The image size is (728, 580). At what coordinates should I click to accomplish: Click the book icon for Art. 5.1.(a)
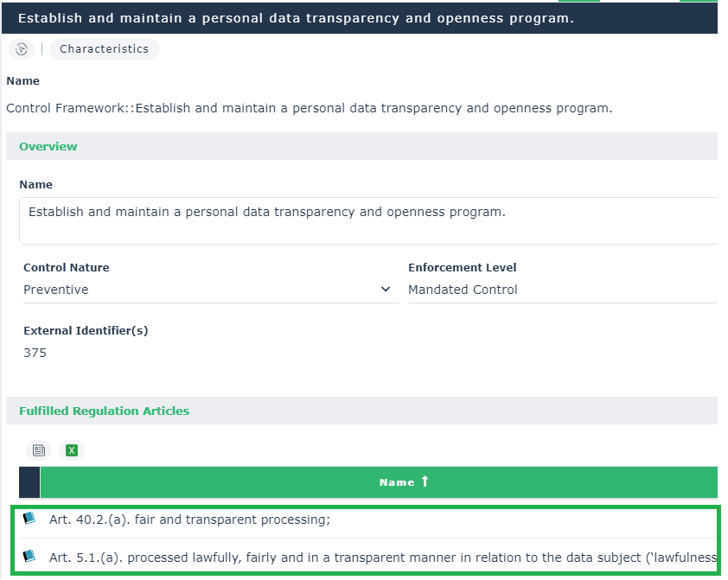pyautogui.click(x=29, y=557)
